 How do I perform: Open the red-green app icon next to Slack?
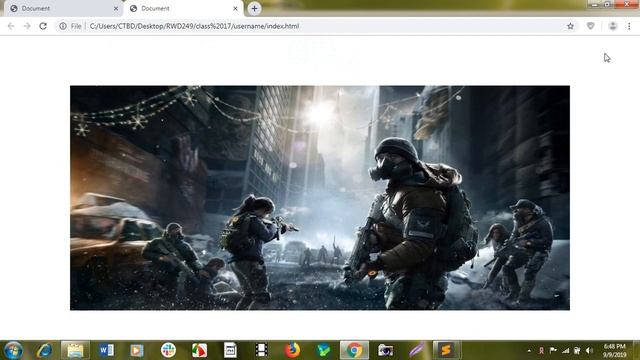[199, 350]
